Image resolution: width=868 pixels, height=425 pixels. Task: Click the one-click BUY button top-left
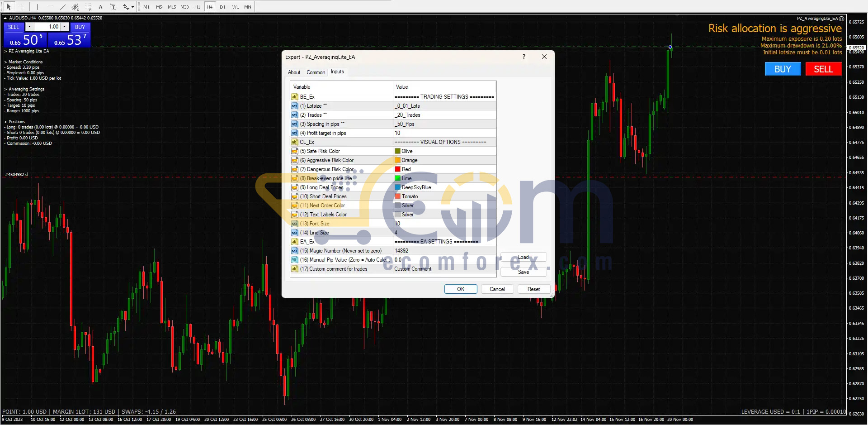pyautogui.click(x=80, y=27)
